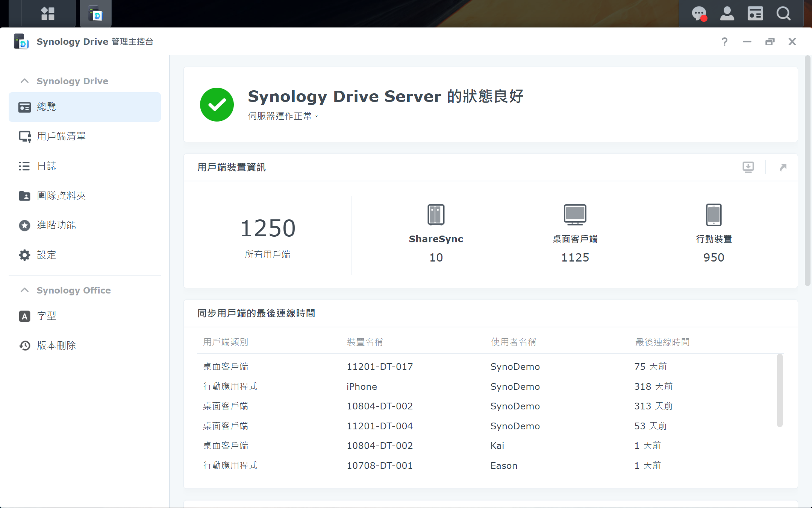Open 字型 under Synology Office
The width and height of the screenshot is (812, 508).
pyautogui.click(x=85, y=316)
